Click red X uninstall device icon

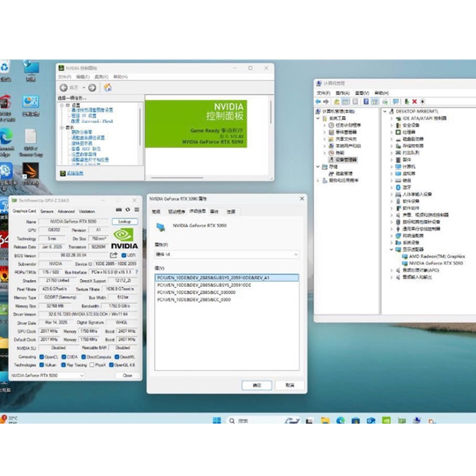(414, 101)
